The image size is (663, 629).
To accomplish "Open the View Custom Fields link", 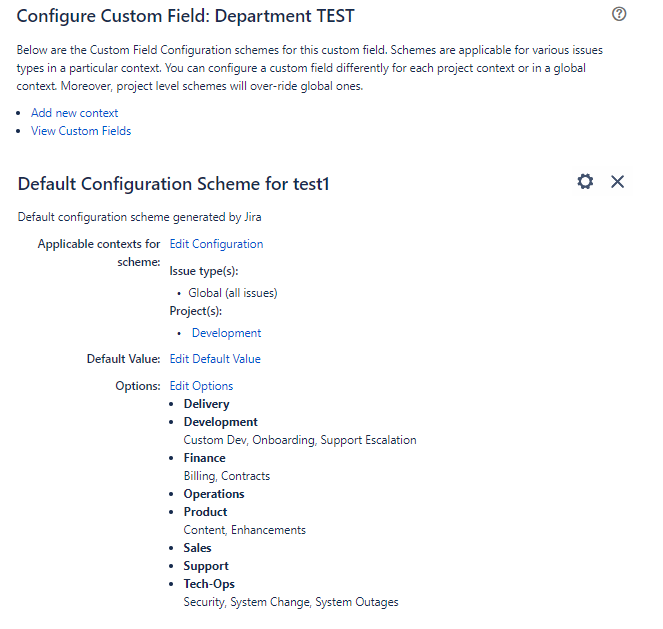I will 81,131.
